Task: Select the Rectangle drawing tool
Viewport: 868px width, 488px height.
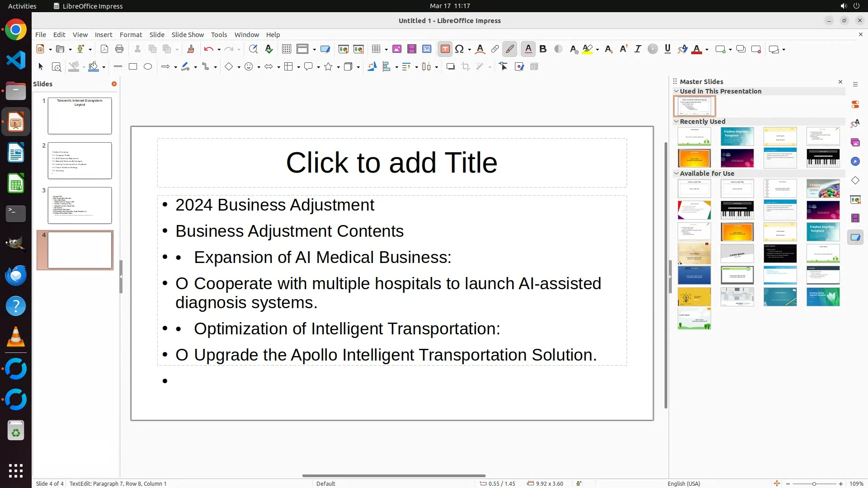Action: 133,67
